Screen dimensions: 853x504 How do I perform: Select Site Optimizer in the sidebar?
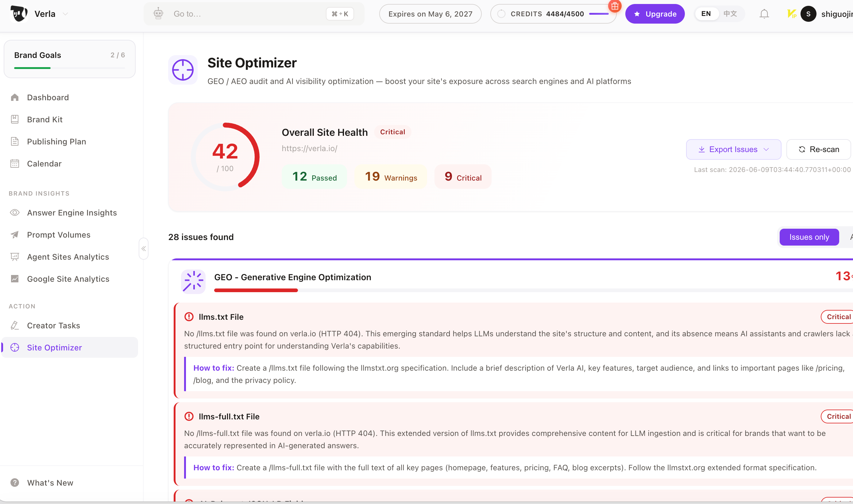coord(70,347)
